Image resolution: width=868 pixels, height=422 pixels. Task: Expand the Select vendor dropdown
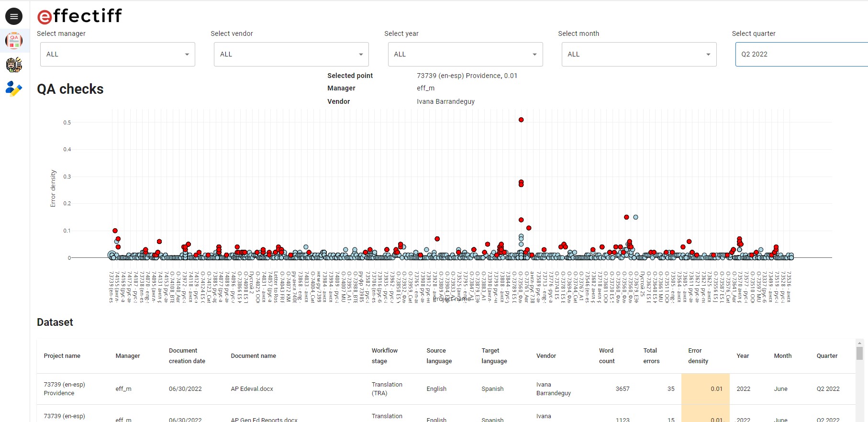click(x=291, y=54)
